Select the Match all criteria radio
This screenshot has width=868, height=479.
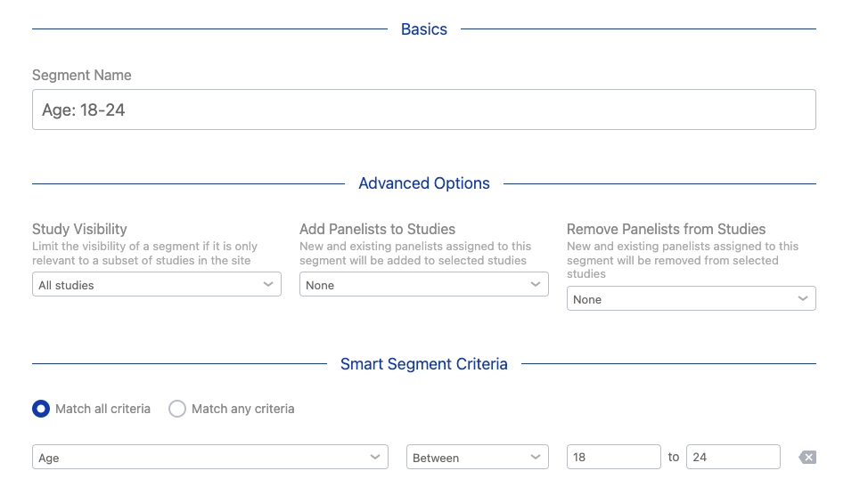coord(41,409)
